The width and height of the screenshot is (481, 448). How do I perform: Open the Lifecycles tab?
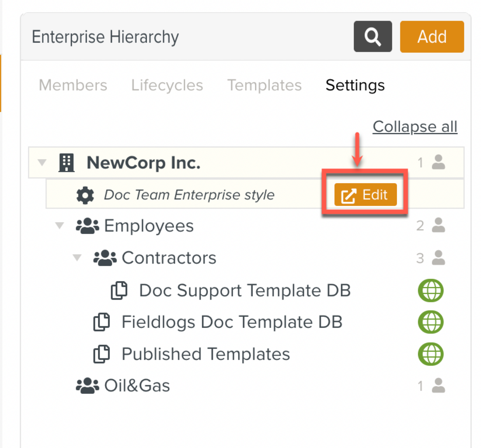pos(167,85)
